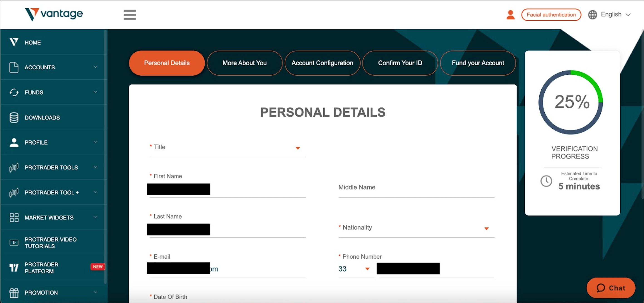Click the VERIFICATION PROGRESS label
The image size is (644, 303).
click(575, 152)
